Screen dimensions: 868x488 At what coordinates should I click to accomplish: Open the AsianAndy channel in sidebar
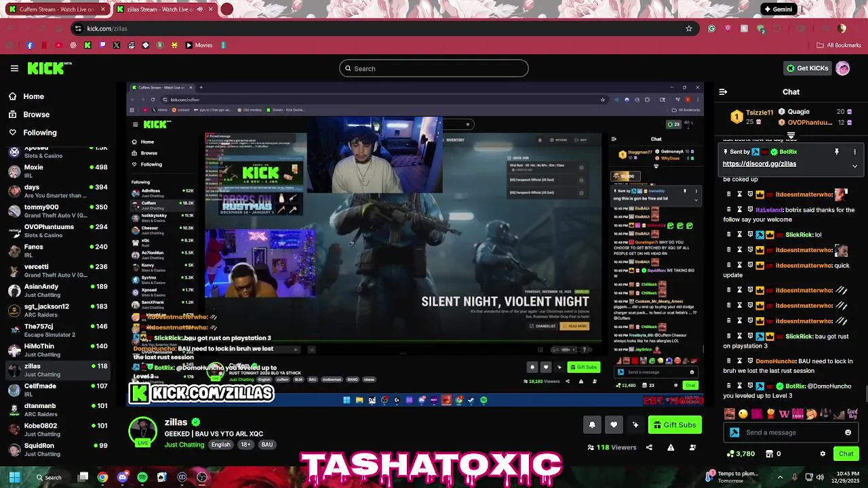pyautogui.click(x=58, y=290)
